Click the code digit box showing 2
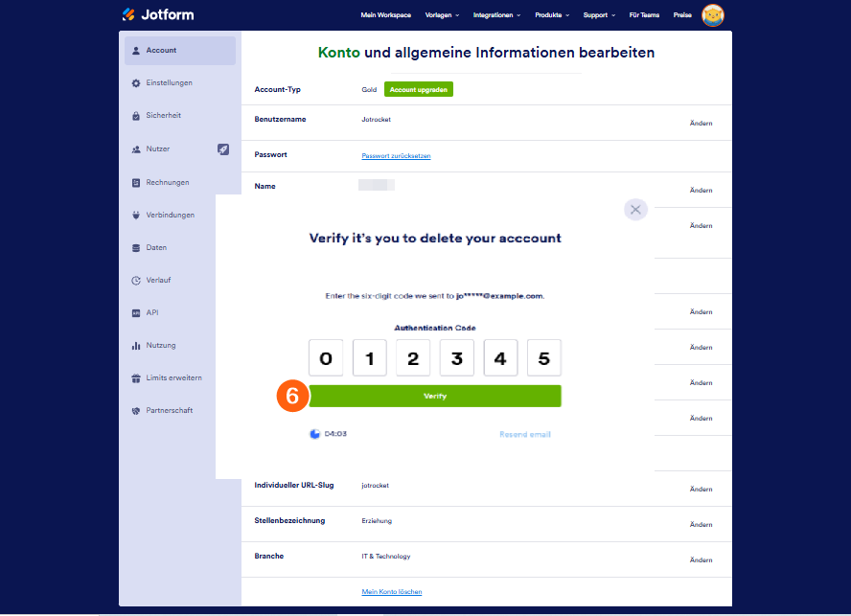Viewport: 851px width, 616px height. [413, 357]
